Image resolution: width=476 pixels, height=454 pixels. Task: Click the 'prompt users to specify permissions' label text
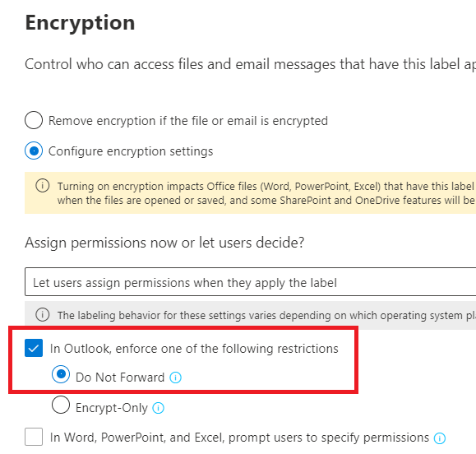click(329, 438)
